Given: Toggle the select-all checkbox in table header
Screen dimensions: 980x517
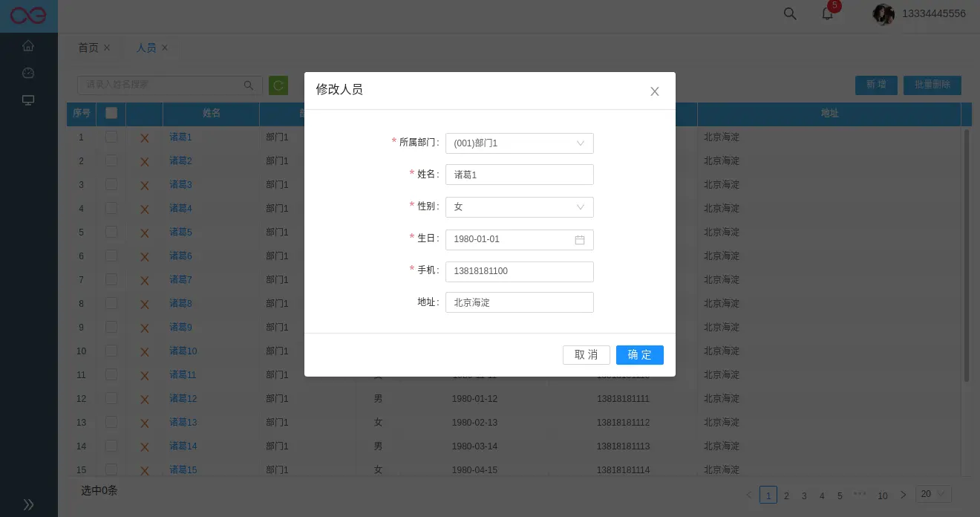Looking at the screenshot, I should point(111,113).
